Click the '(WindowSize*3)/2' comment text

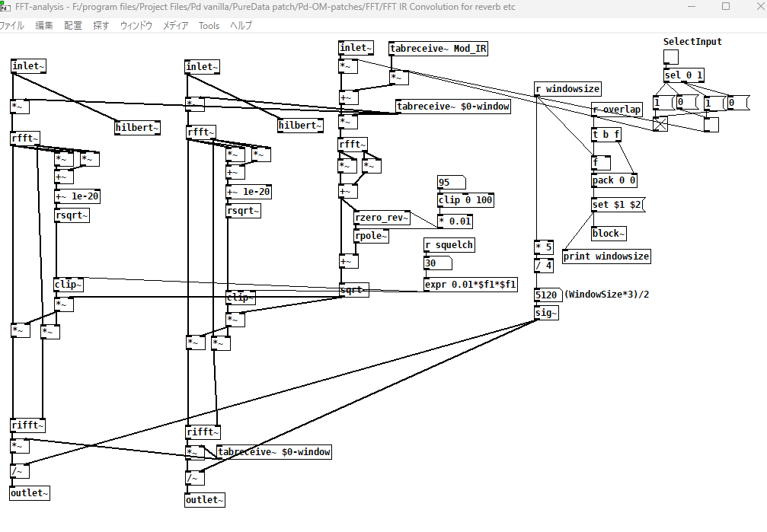[607, 295]
